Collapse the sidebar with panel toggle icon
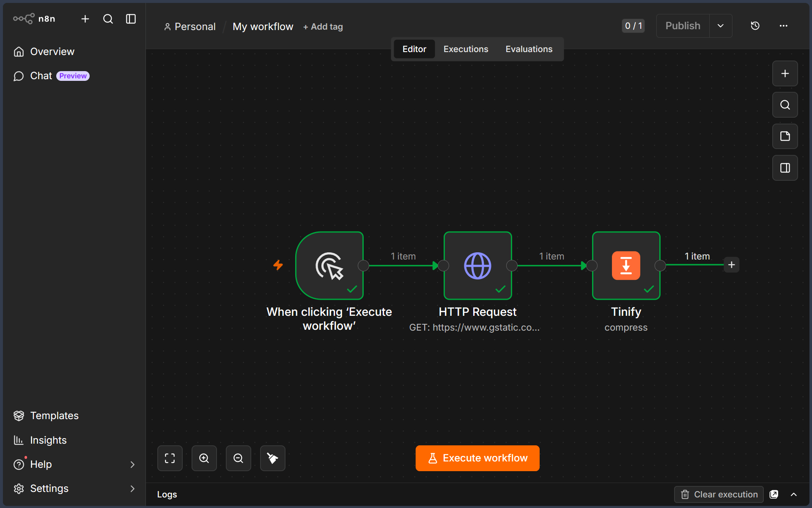The height and width of the screenshot is (508, 812). tap(131, 19)
